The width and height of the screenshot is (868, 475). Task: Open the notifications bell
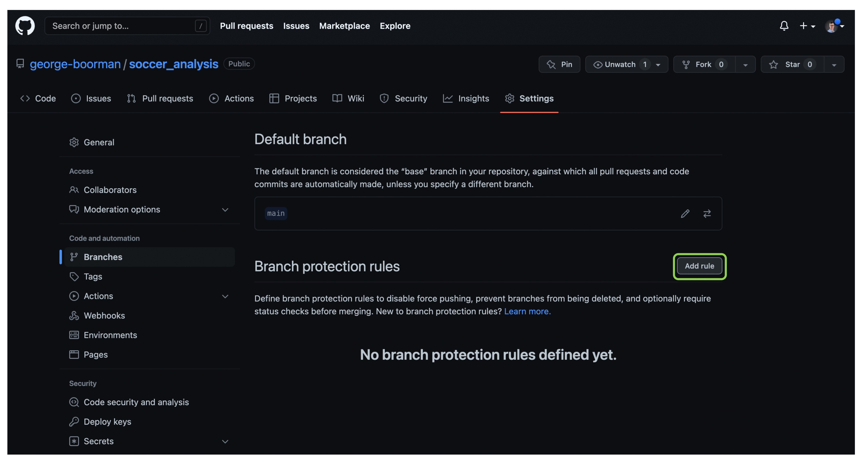[784, 26]
